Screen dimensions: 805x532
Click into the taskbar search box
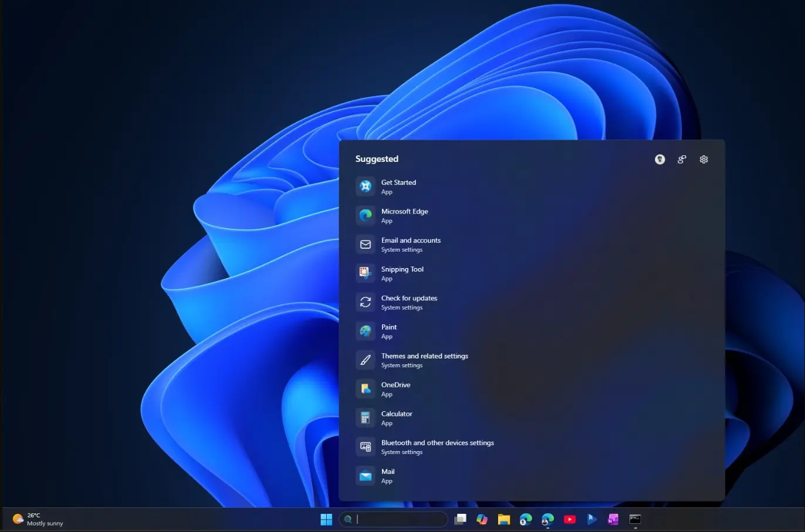394,519
